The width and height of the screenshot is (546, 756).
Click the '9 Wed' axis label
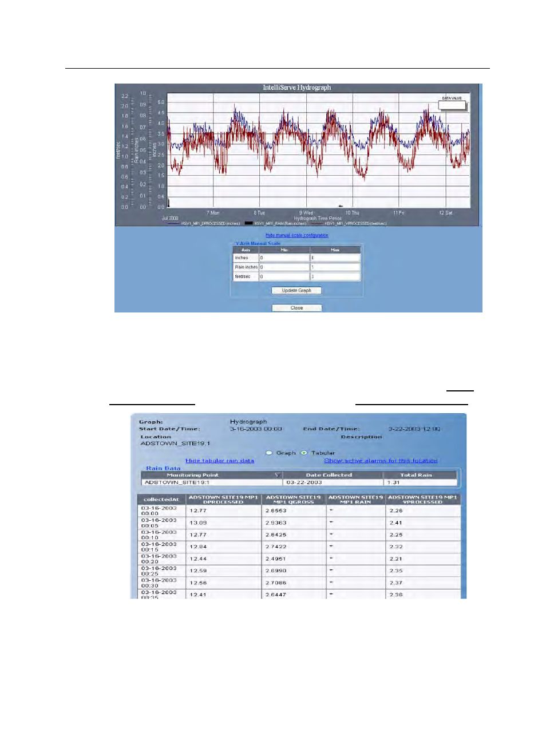pos(306,213)
